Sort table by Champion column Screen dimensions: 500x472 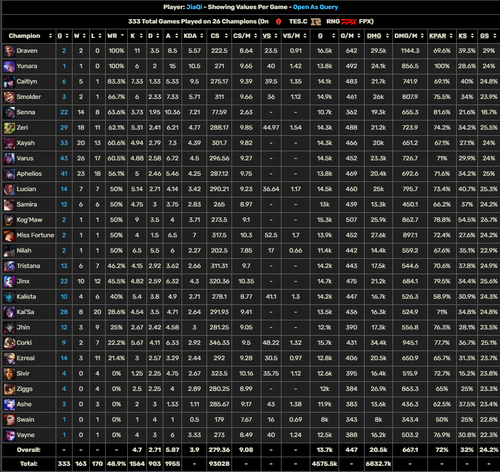(x=30, y=36)
